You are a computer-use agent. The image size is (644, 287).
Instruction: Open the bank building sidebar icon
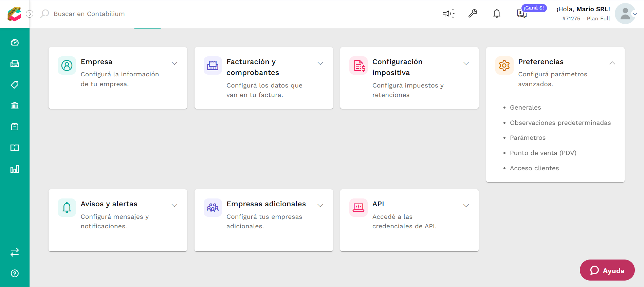pos(15,106)
